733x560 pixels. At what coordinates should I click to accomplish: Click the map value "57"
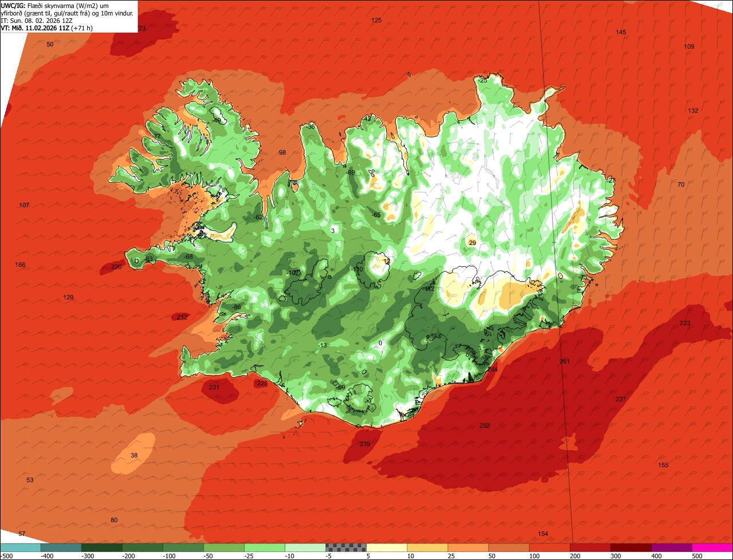(x=22, y=534)
